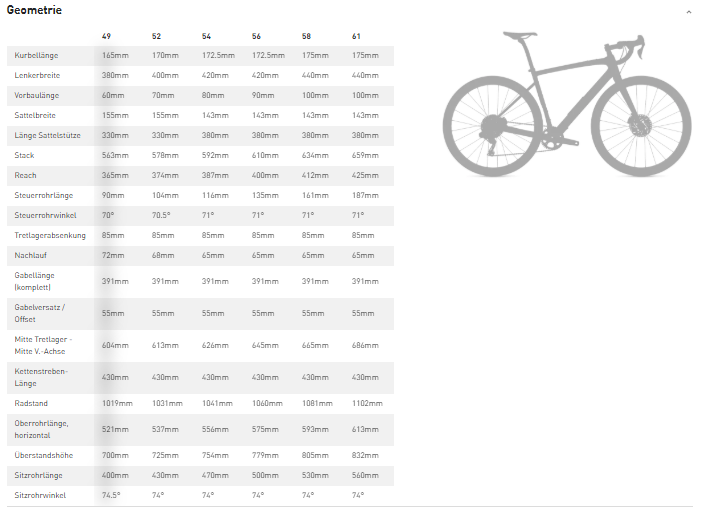The image size is (714, 508).
Task: Select the size 58 column header
Action: 306,36
